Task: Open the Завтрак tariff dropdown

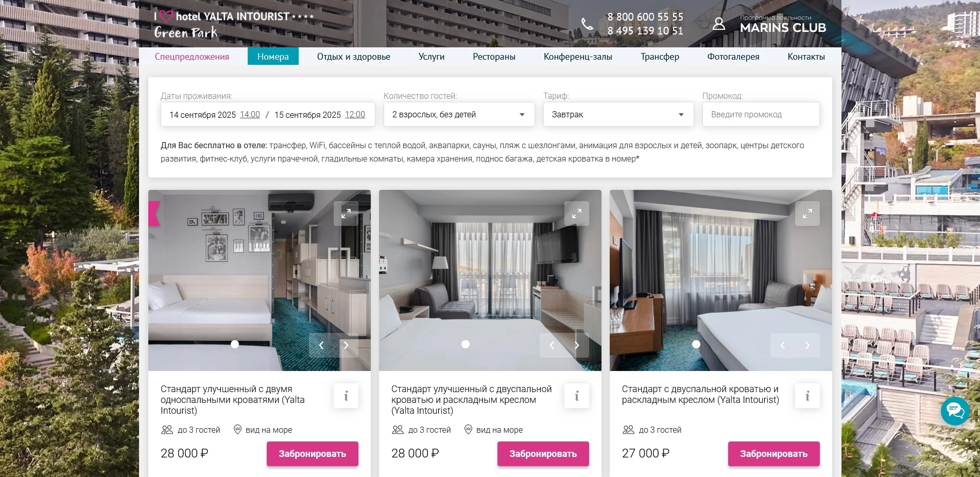Action: (x=618, y=114)
